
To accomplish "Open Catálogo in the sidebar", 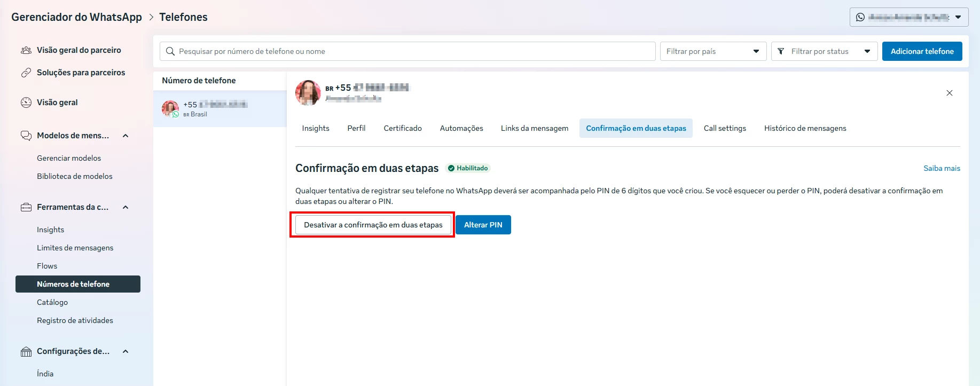I will tap(52, 302).
